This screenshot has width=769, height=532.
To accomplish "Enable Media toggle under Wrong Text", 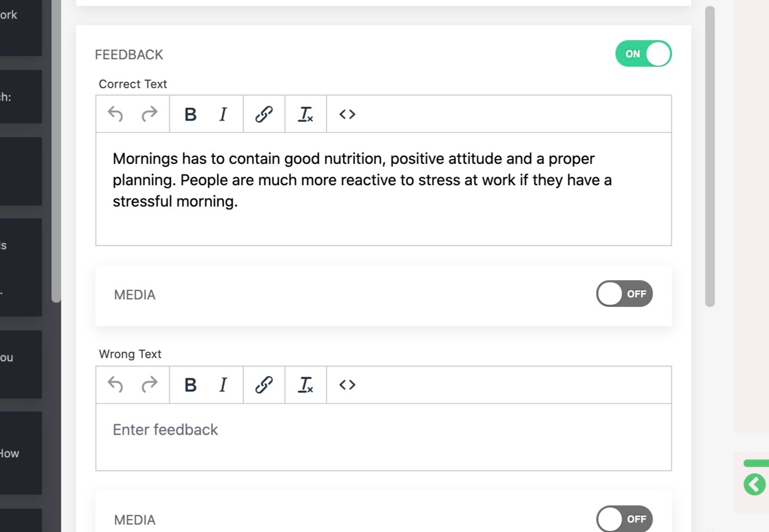I will pyautogui.click(x=624, y=519).
